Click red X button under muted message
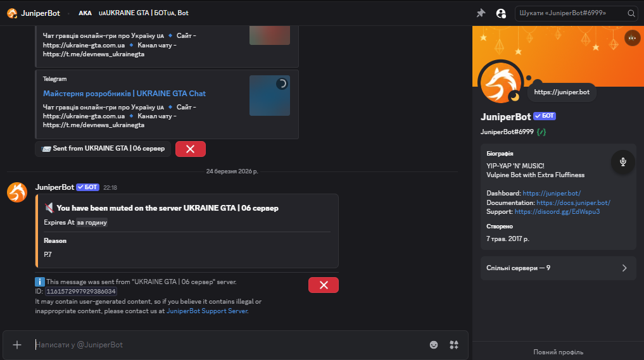Viewport: 644px width, 360px height. [323, 285]
